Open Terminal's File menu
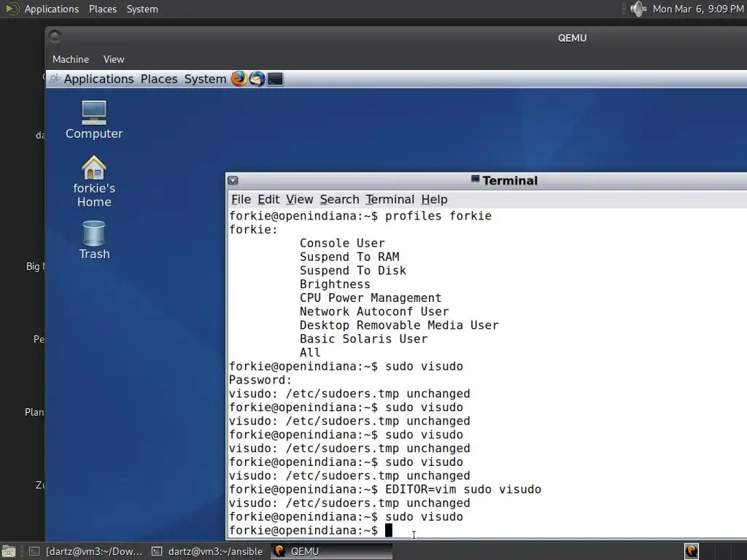The height and width of the screenshot is (560, 747). pos(241,199)
